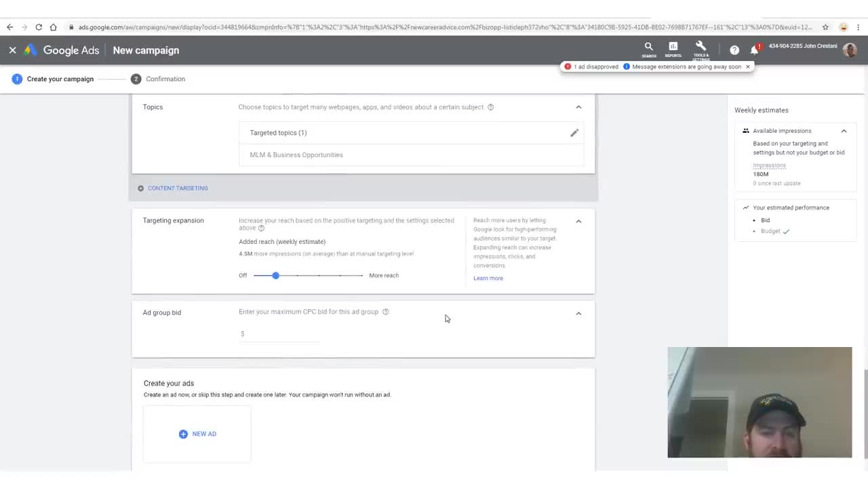Click account name '434-904-2285 John Crestani'
The image size is (868, 488).
coord(803,46)
